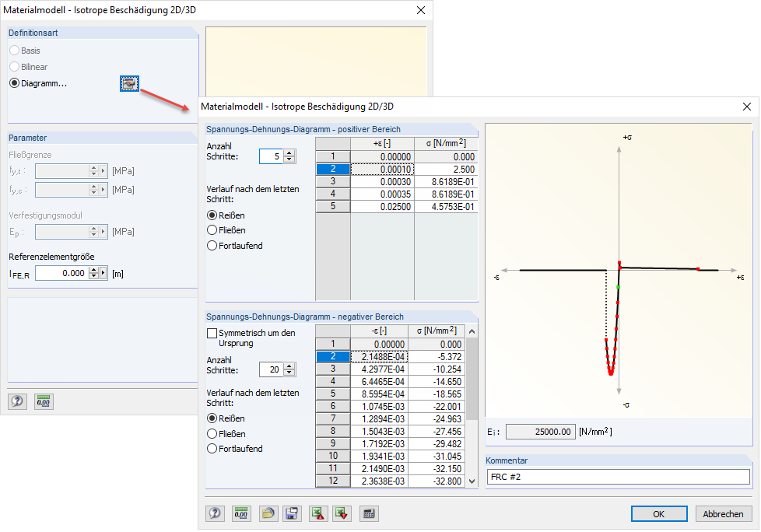Select negative table cell 2.1488E-04
The width and height of the screenshot is (761, 532).
379,356
